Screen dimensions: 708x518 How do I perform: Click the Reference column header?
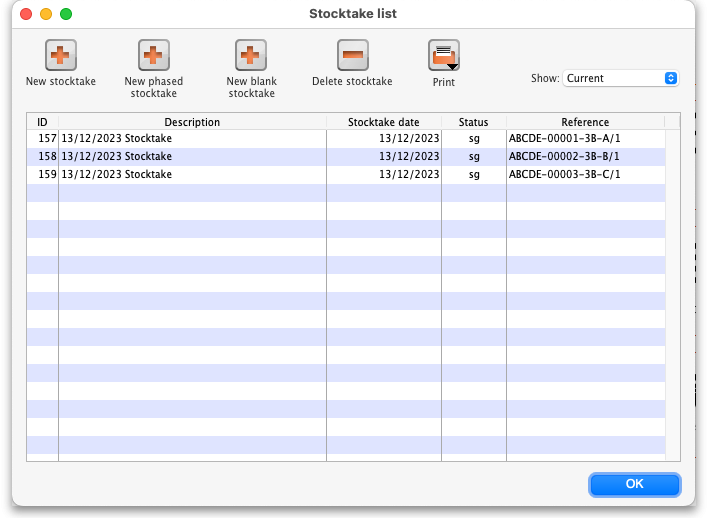[585, 122]
